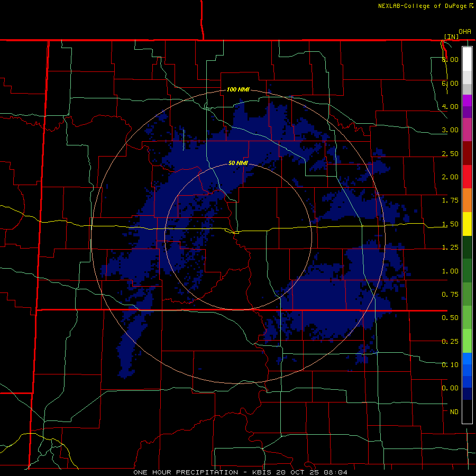Pick the yellow swatch on the color scale

pyautogui.click(x=467, y=224)
